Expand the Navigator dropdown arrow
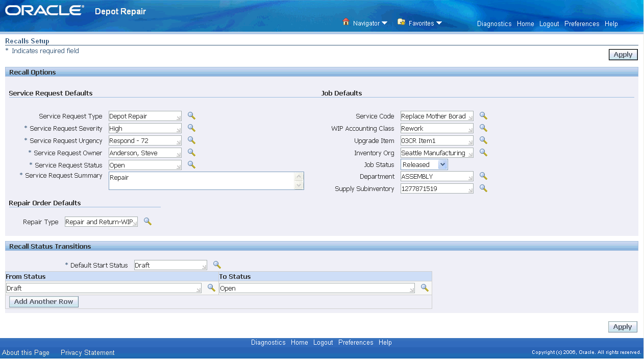 click(x=384, y=23)
